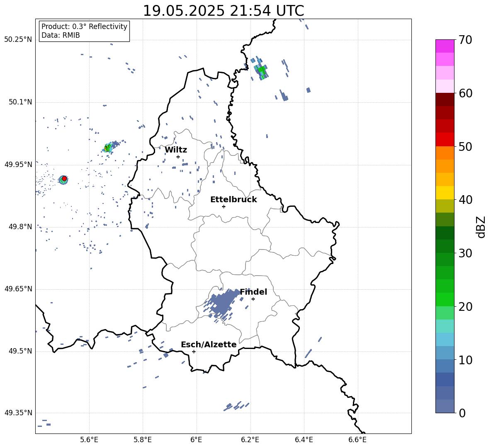The height and width of the screenshot is (448, 491).
Task: Click the 30 colorbar tick label
Action: point(465,253)
